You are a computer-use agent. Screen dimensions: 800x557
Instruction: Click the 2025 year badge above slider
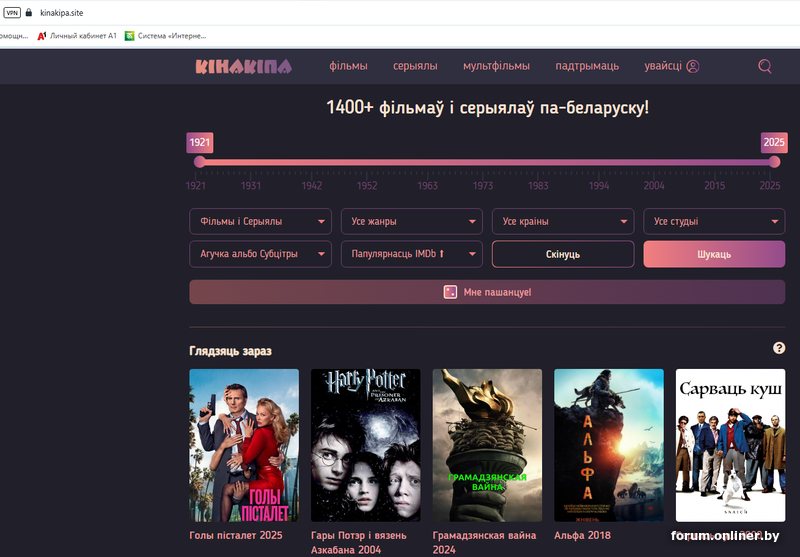[774, 142]
